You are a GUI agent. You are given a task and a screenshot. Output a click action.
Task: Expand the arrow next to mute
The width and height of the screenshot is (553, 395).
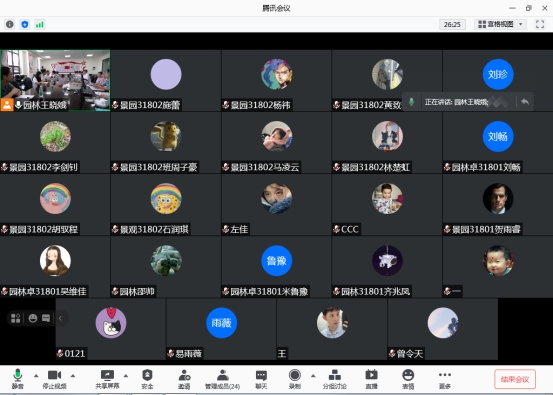click(36, 376)
